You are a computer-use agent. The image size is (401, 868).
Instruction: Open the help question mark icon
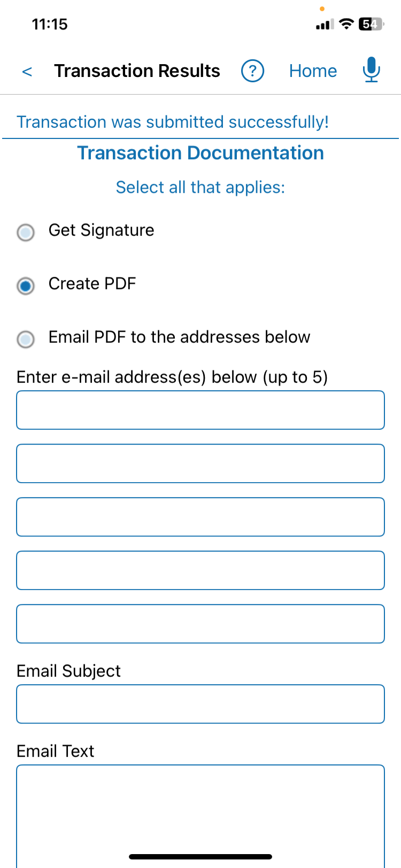(x=252, y=71)
